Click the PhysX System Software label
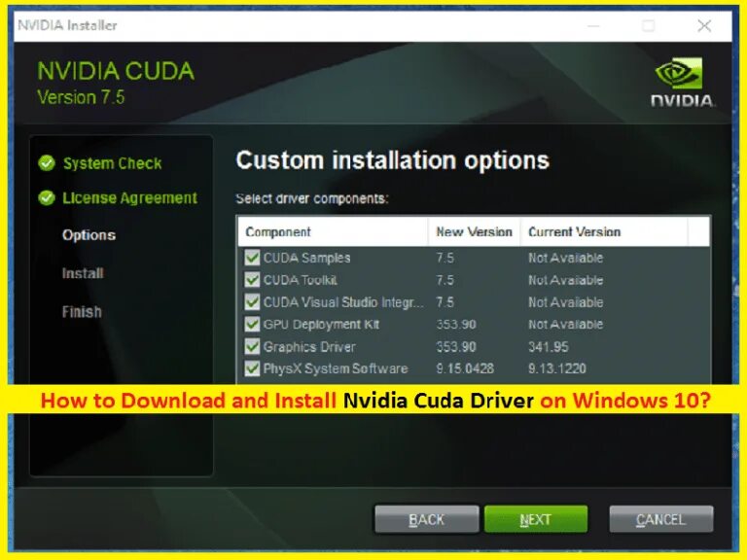The image size is (747, 560). coord(336,368)
